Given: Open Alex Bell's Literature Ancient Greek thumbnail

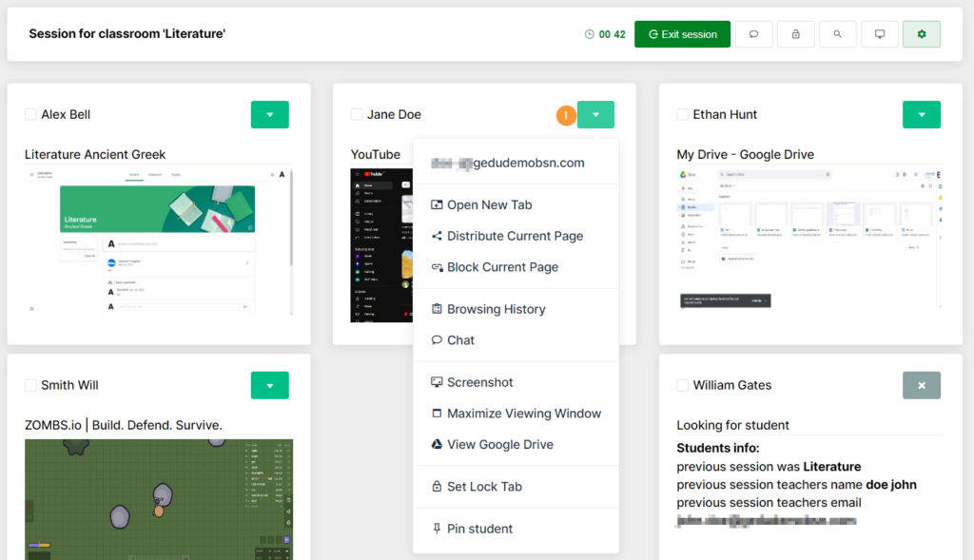Looking at the screenshot, I should [158, 242].
